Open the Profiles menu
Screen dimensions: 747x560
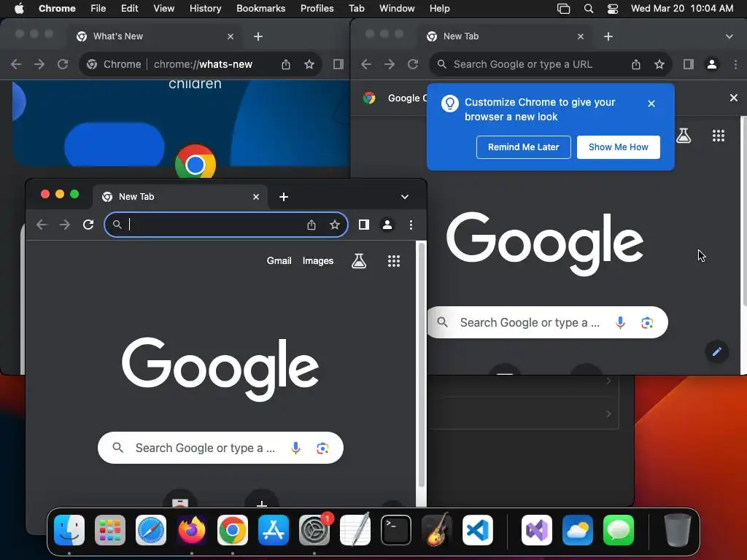click(x=317, y=9)
